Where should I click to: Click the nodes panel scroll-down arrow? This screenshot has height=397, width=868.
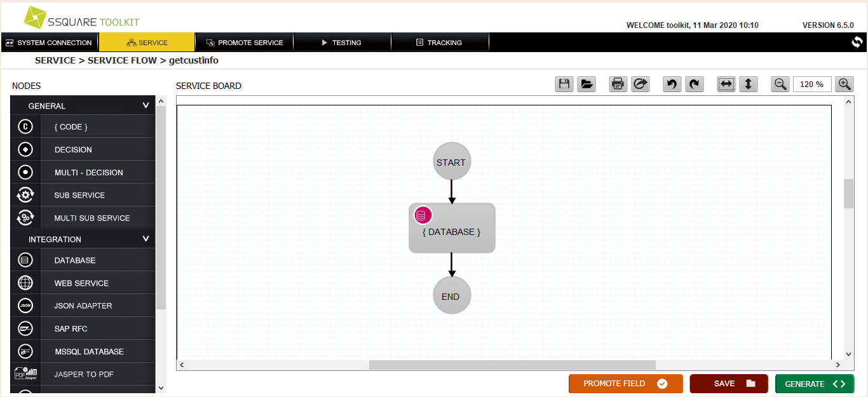point(160,387)
